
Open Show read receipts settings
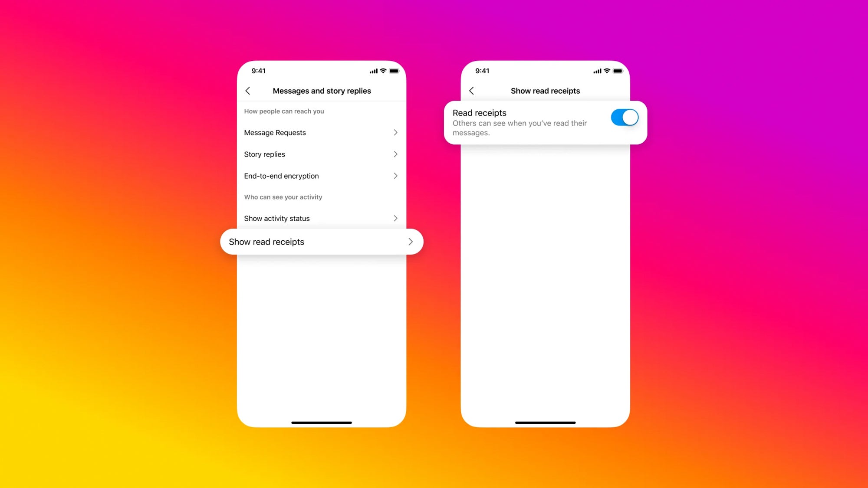pyautogui.click(x=321, y=241)
